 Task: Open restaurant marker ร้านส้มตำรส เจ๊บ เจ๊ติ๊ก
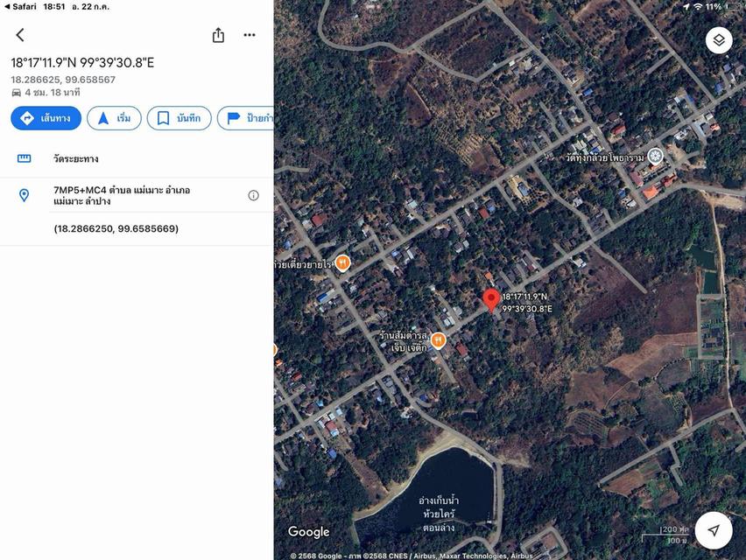pyautogui.click(x=438, y=341)
